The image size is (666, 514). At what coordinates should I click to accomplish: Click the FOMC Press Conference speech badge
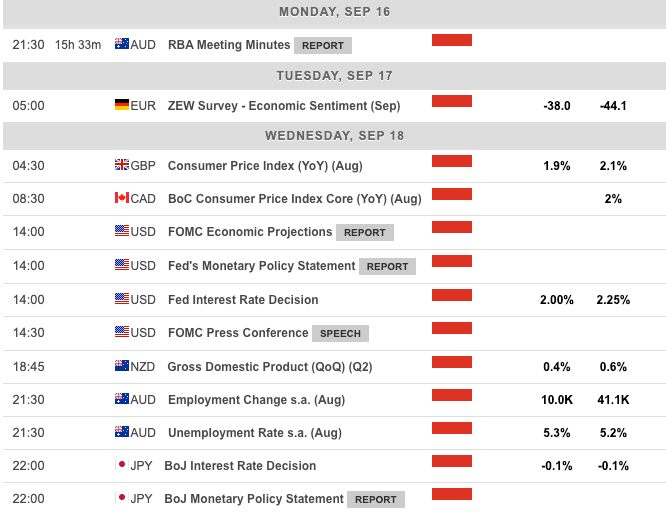coord(340,333)
